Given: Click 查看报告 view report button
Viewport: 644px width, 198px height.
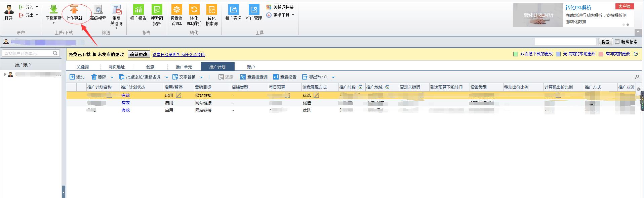Looking at the screenshot, I should pos(285,77).
